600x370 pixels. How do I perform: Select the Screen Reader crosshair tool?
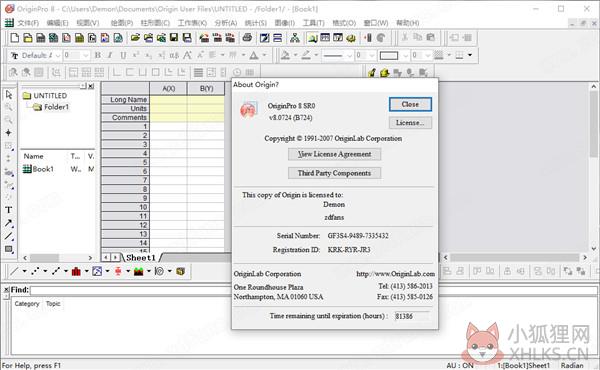[8, 133]
